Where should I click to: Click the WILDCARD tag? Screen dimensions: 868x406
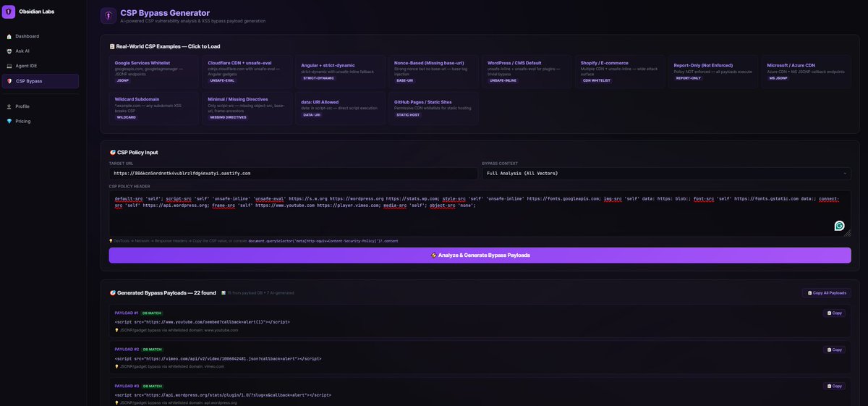point(126,117)
